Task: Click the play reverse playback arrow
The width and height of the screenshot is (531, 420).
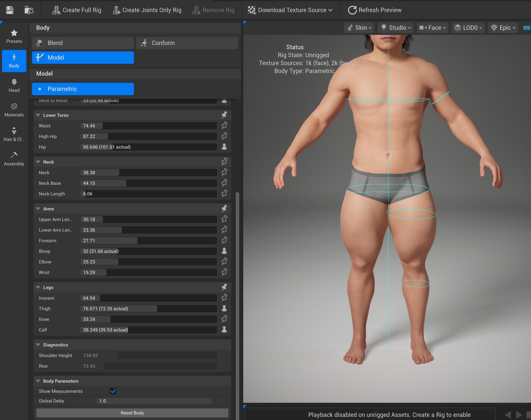Action: (x=508, y=415)
